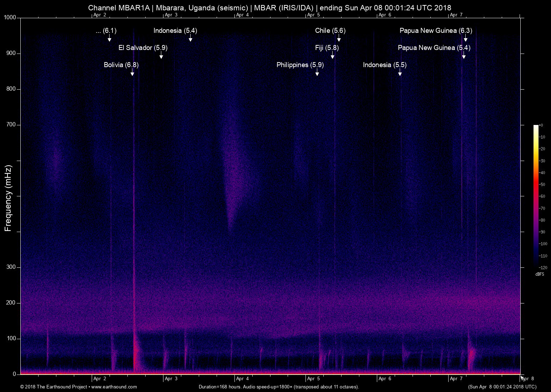Screen dimensions: 551x392
Task: Click the Bolivia (6.8) earthquake label
Action: tap(121, 65)
